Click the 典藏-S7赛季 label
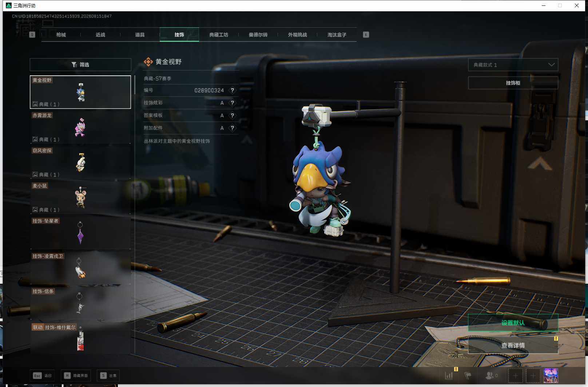 pos(158,78)
